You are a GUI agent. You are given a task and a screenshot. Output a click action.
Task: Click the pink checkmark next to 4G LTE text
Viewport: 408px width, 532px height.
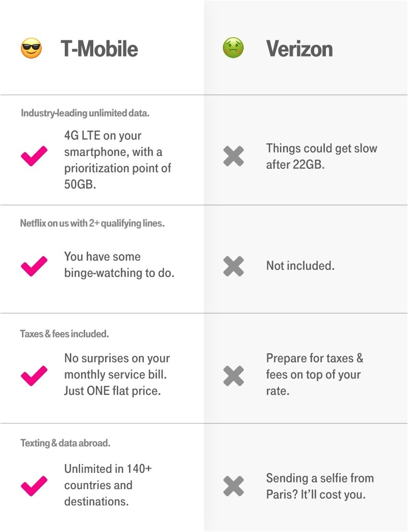click(34, 156)
